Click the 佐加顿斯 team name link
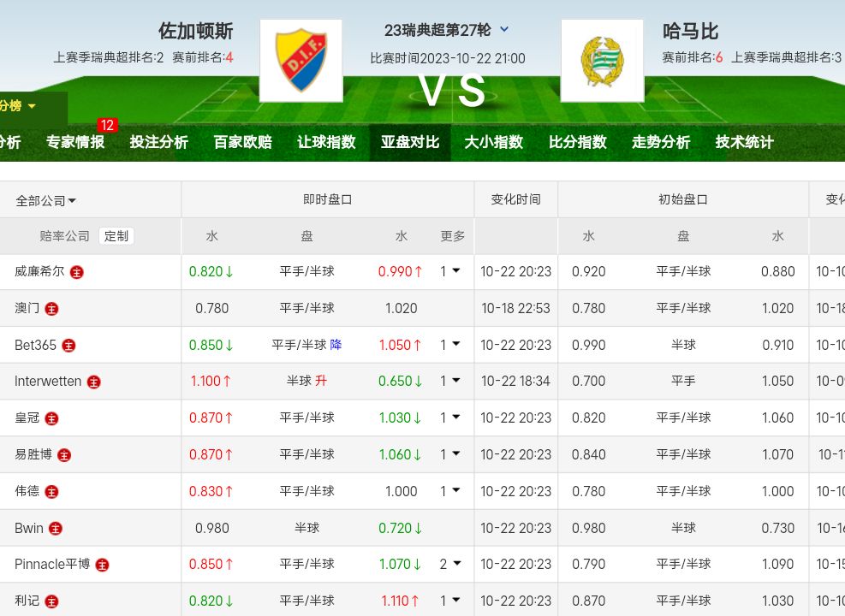The height and width of the screenshot is (616, 845). click(195, 31)
